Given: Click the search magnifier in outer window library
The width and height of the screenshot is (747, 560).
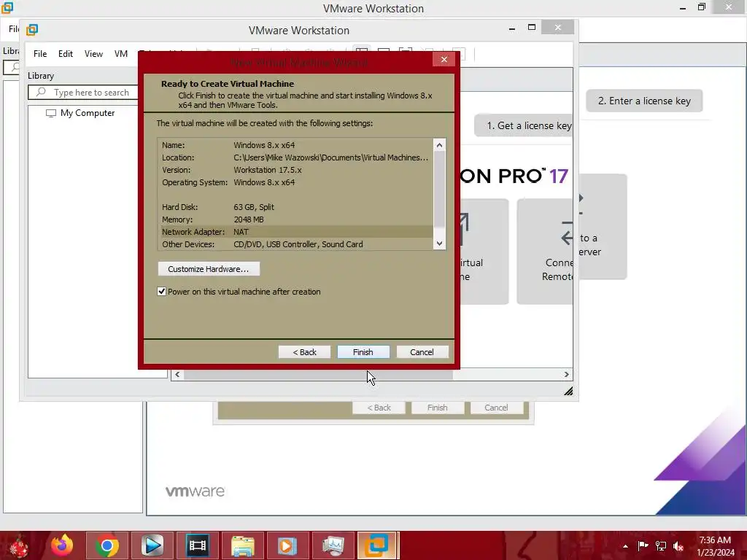Looking at the screenshot, I should point(15,67).
